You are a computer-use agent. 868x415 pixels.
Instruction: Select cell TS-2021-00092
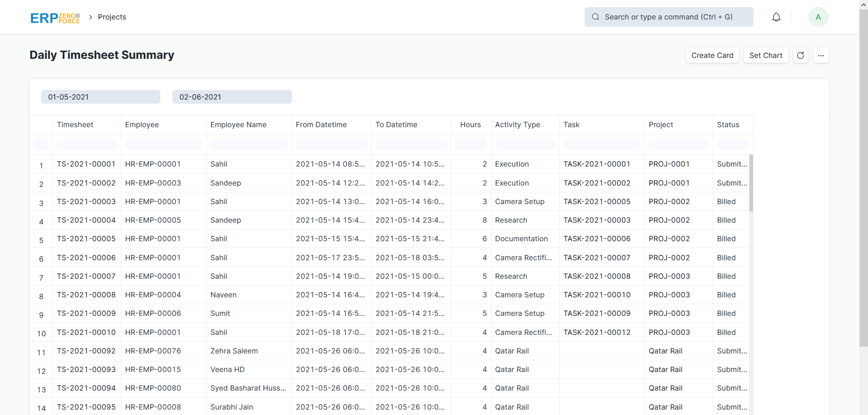[x=86, y=351]
